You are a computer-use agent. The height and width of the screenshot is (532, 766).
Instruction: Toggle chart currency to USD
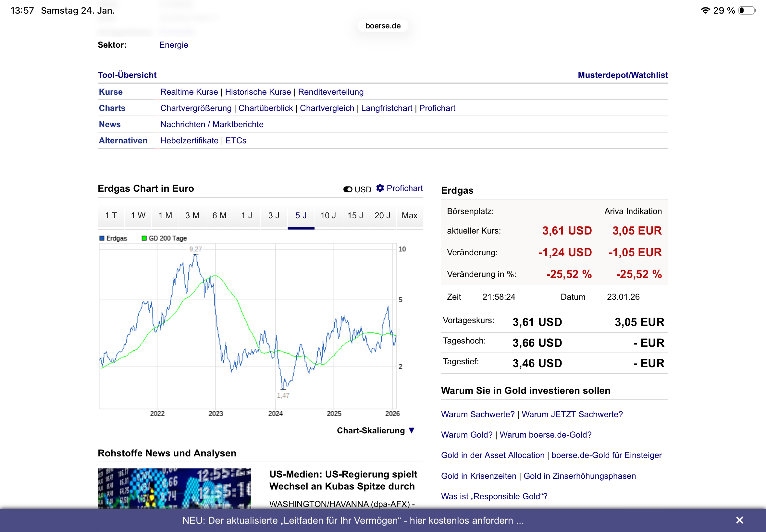click(348, 189)
